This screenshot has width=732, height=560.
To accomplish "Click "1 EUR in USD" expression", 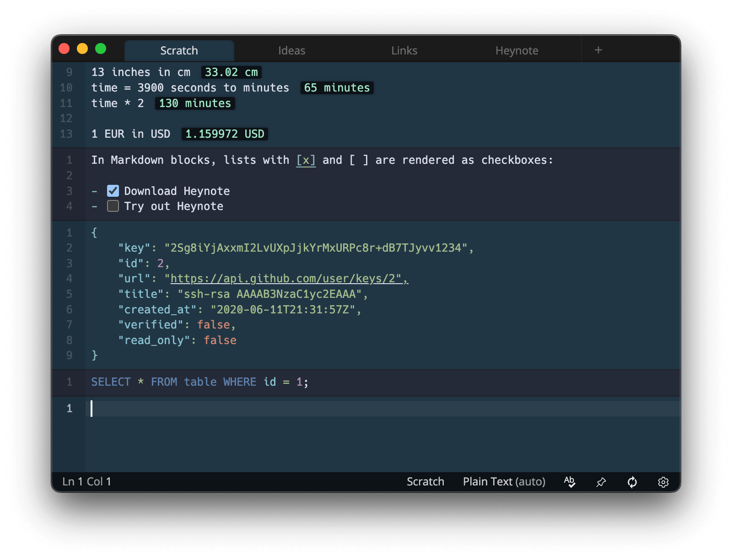I will tap(131, 134).
